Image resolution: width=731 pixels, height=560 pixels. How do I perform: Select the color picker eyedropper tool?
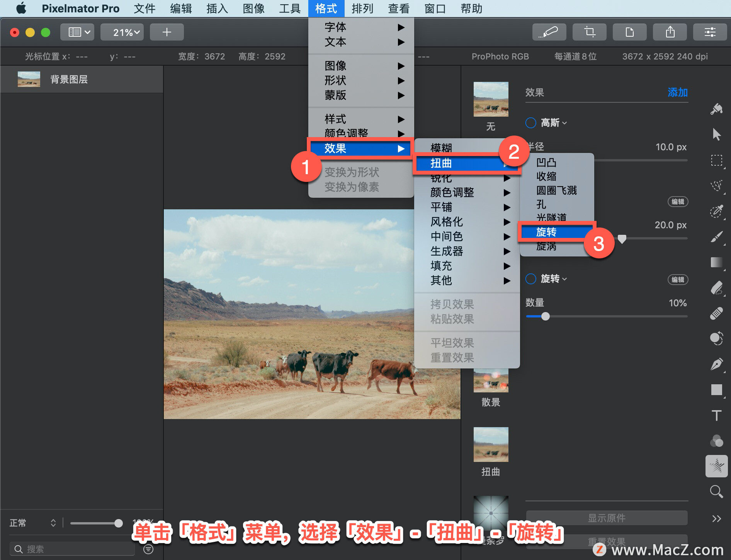click(717, 211)
